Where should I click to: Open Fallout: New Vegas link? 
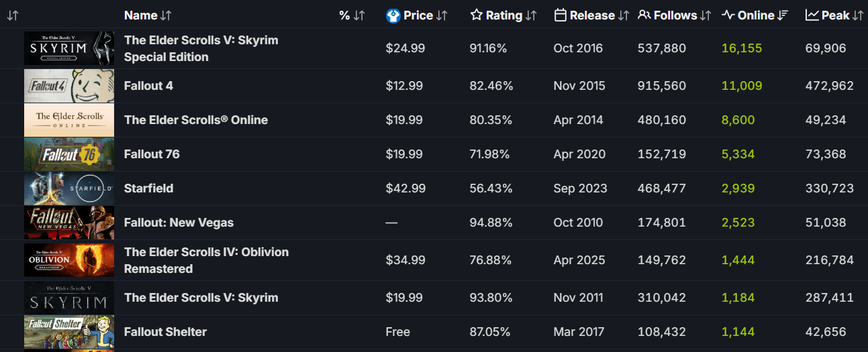[x=179, y=223]
